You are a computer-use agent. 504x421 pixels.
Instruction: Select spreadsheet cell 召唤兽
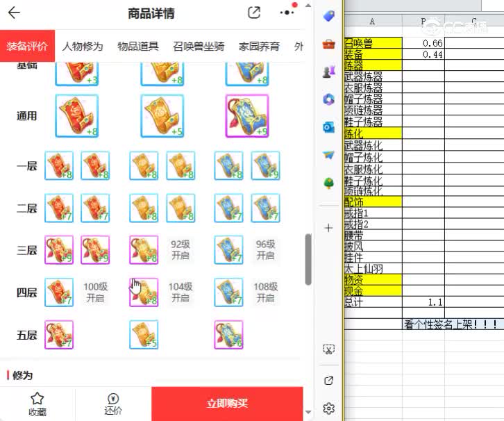tap(373, 43)
